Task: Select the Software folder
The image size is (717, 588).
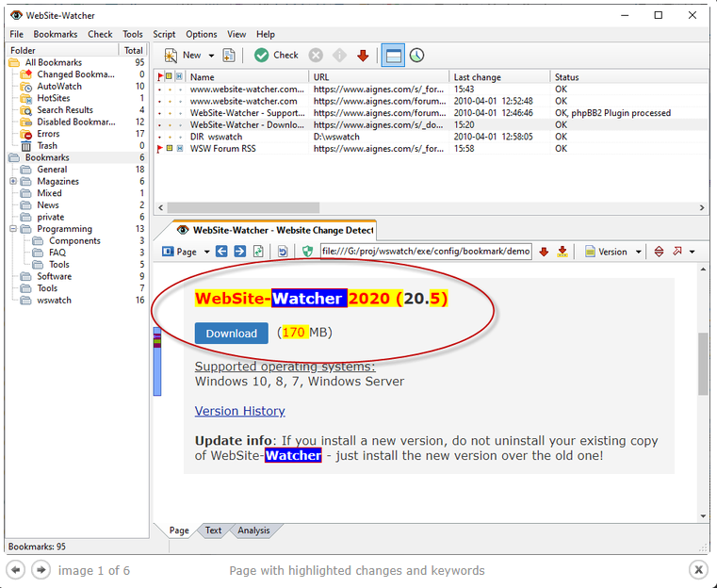Action: [54, 277]
